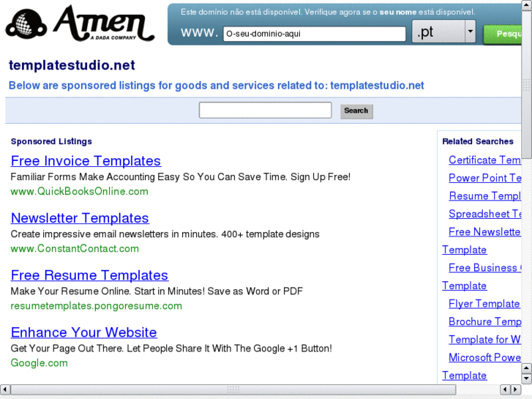Click the horizontal scrollbar thumb

(233, 389)
